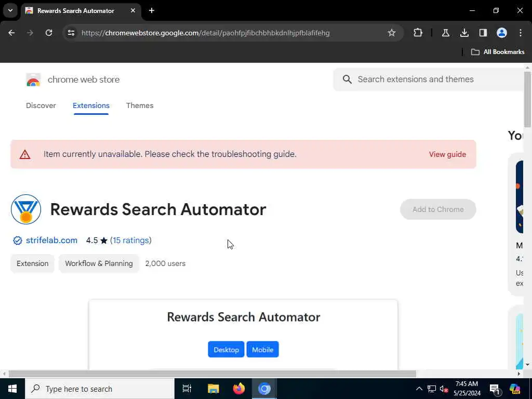Click the muted volume tray icon
Viewport: 532px width, 399px height.
(444, 389)
